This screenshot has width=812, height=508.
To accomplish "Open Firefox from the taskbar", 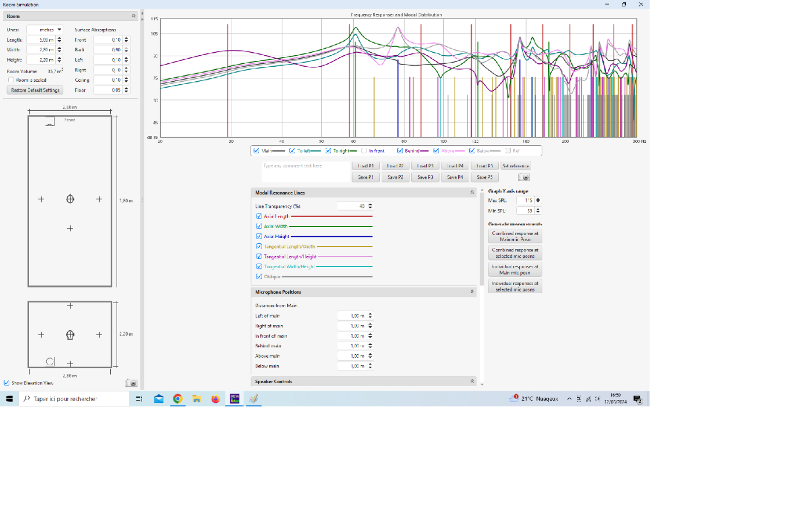I will point(215,399).
